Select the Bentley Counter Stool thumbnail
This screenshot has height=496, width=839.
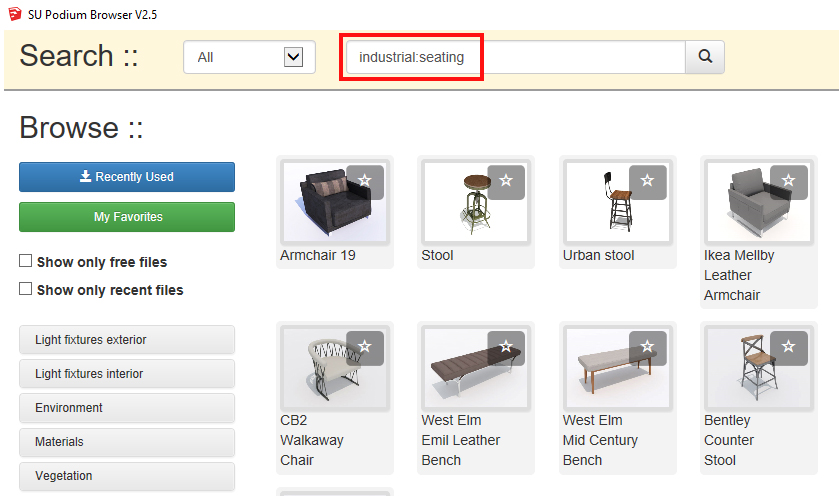pyautogui.click(x=759, y=368)
